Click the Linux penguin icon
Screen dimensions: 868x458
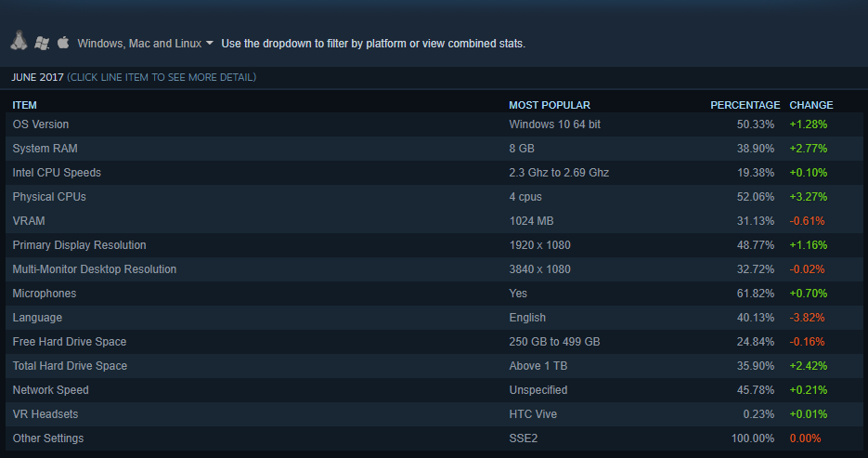point(19,41)
